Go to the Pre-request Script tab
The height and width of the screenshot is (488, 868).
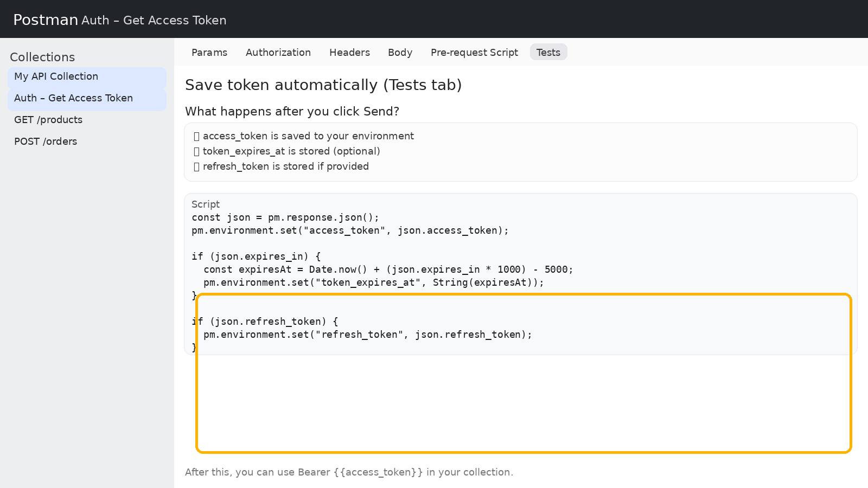[474, 53]
